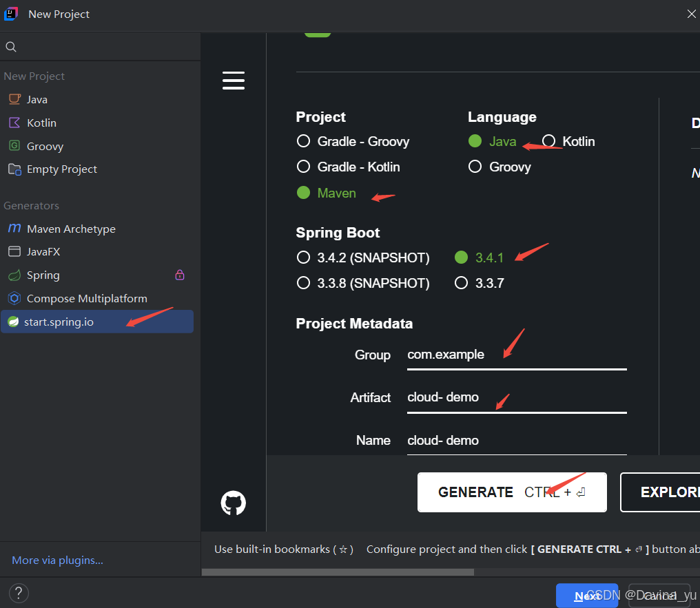The width and height of the screenshot is (700, 608).
Task: Open the More via plugins link
Action: click(58, 560)
